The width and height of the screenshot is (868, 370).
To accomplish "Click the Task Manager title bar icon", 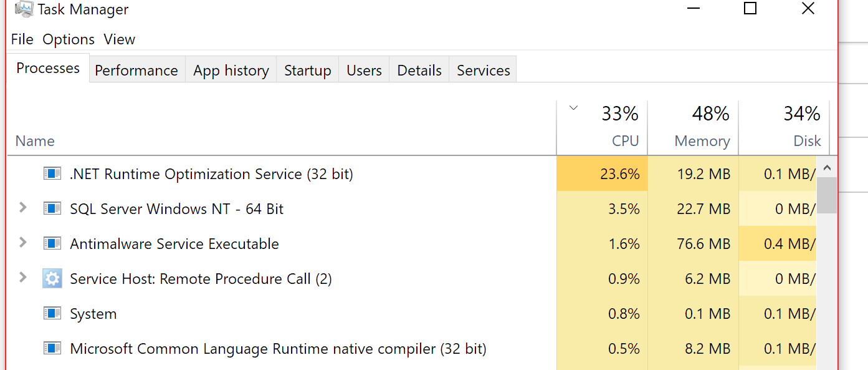I will pyautogui.click(x=24, y=9).
